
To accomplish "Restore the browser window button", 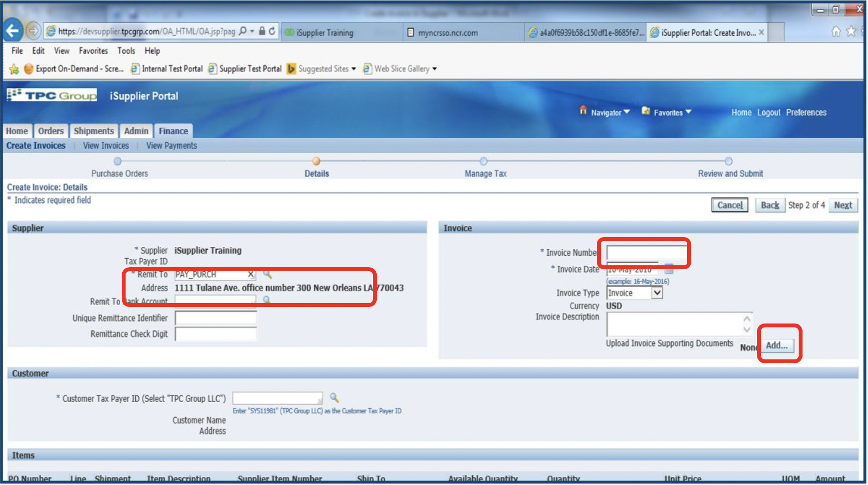I will (x=836, y=9).
